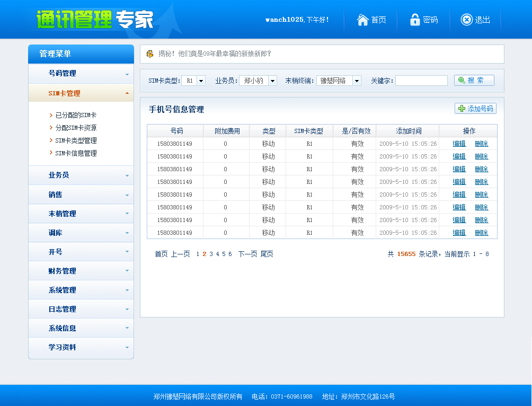The width and height of the screenshot is (532, 406).
Task: Go to pagination page 5
Action: click(224, 254)
